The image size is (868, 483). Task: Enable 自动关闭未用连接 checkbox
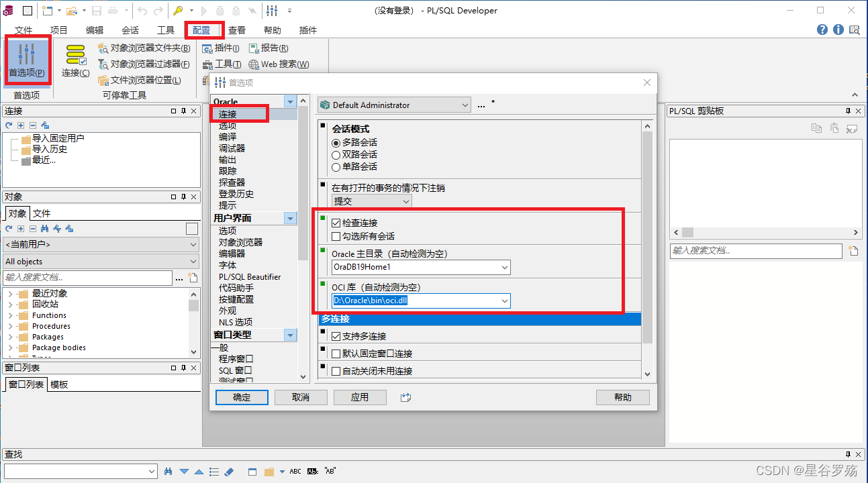point(336,371)
